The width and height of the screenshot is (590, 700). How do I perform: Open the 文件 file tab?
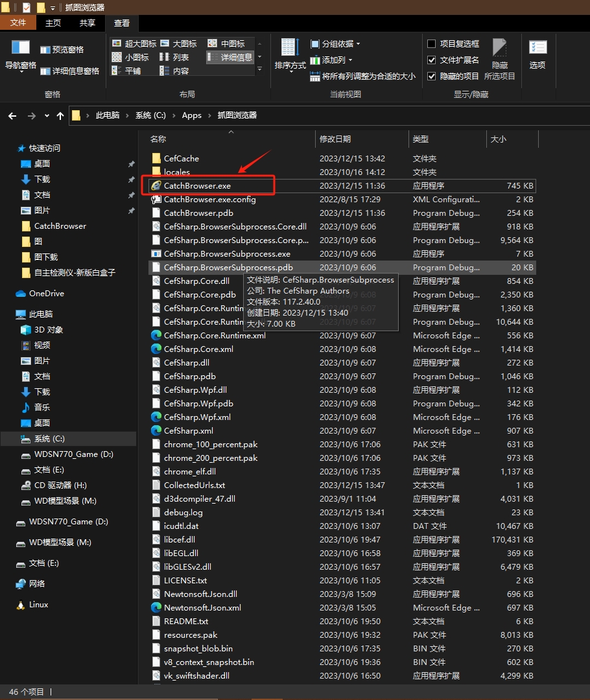pyautogui.click(x=18, y=23)
